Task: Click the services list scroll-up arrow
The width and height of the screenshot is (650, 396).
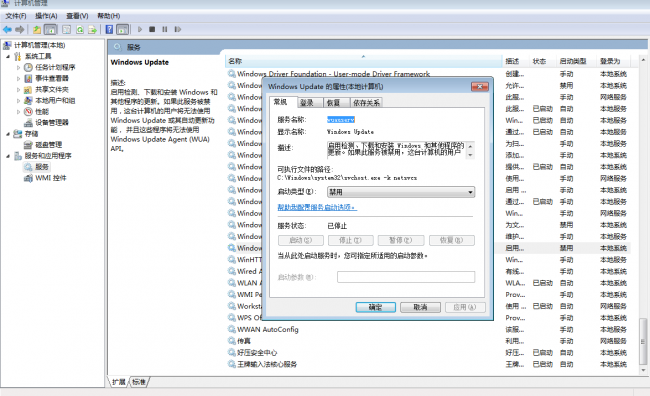Action: (x=643, y=60)
